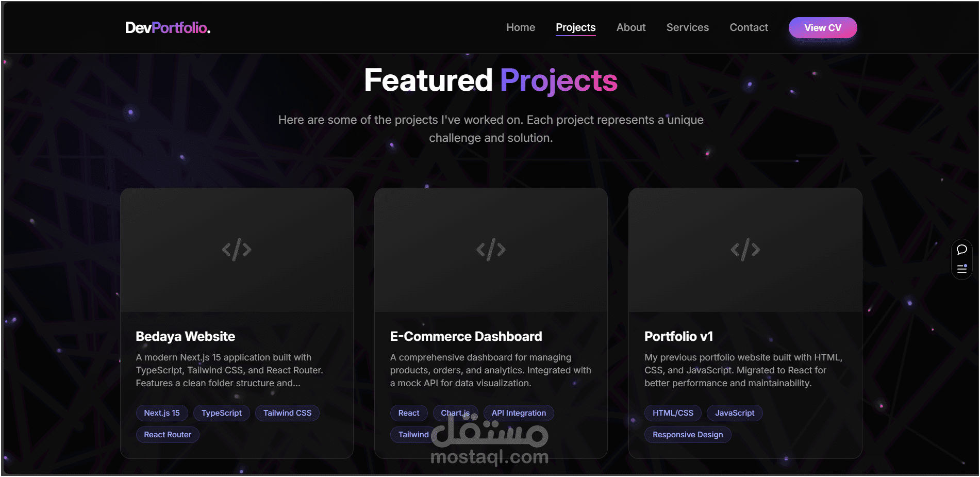Viewport: 980px width, 477px height.
Task: Click the Responsive Design tag
Action: point(688,435)
